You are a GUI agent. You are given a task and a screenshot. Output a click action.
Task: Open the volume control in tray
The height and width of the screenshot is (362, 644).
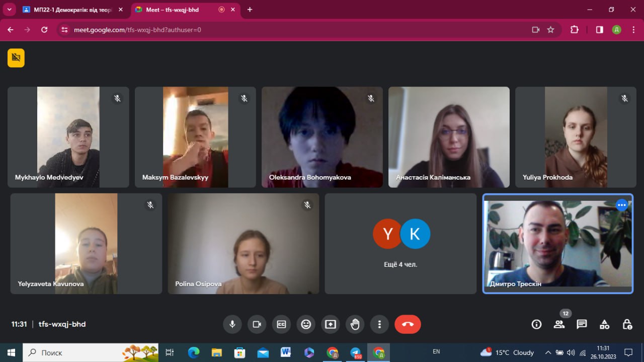pyautogui.click(x=571, y=352)
